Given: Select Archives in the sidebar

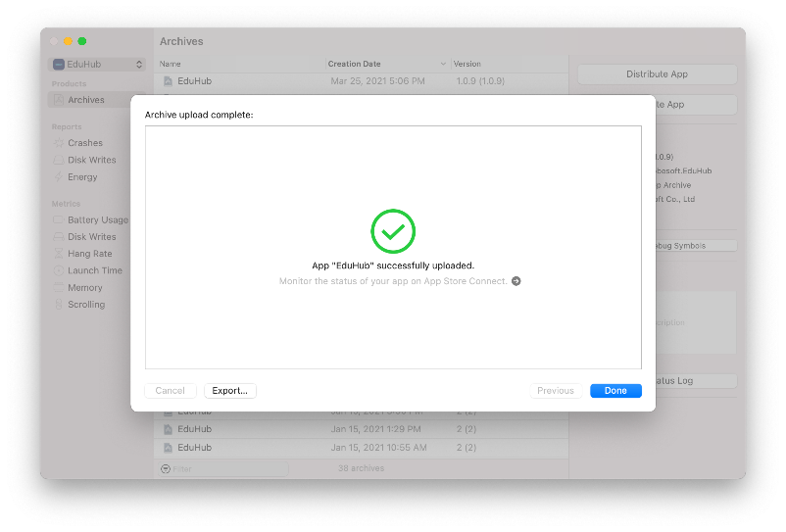Looking at the screenshot, I should coord(98,100).
